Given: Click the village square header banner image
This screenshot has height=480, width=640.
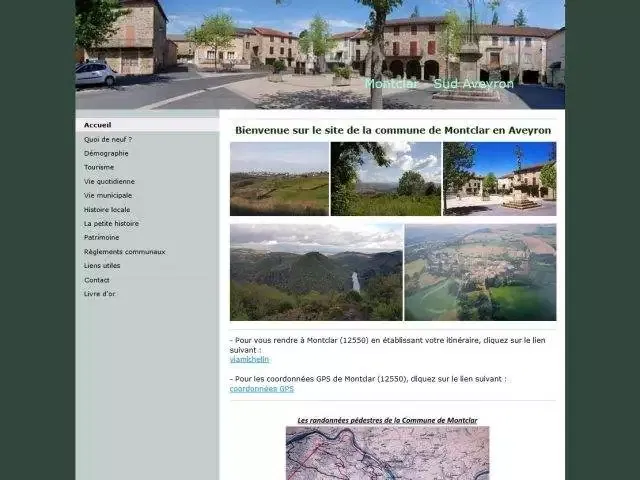Looking at the screenshot, I should (x=320, y=54).
